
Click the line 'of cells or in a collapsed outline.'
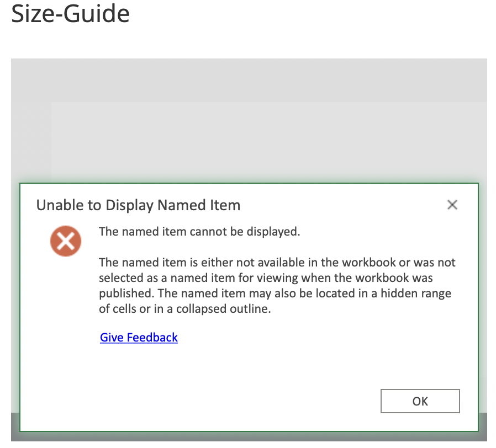[x=185, y=309]
